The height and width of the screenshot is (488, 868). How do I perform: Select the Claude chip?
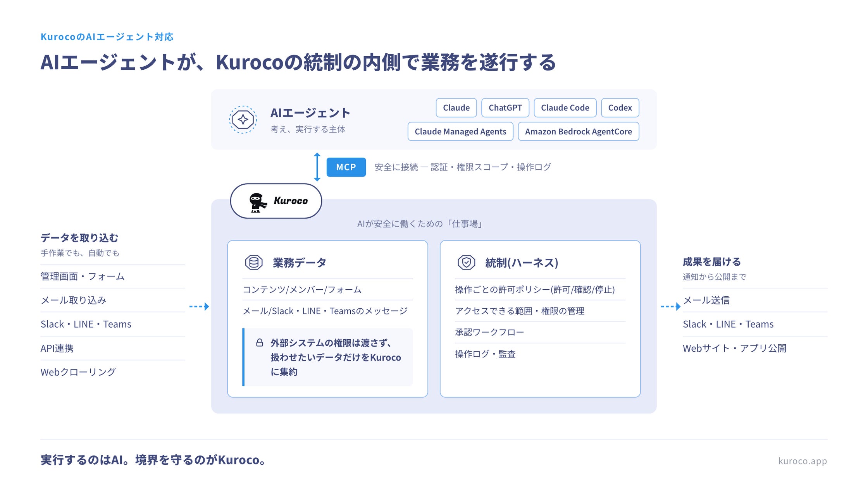456,108
